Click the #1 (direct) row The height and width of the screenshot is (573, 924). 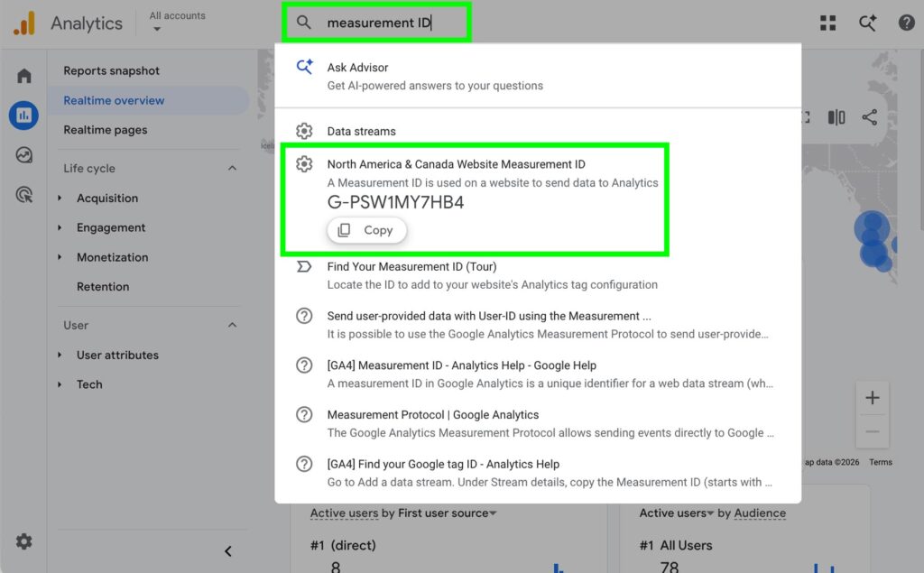(343, 545)
